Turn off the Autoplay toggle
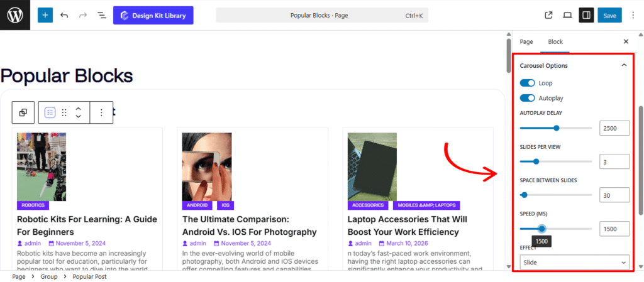The width and height of the screenshot is (644, 282). tap(527, 98)
